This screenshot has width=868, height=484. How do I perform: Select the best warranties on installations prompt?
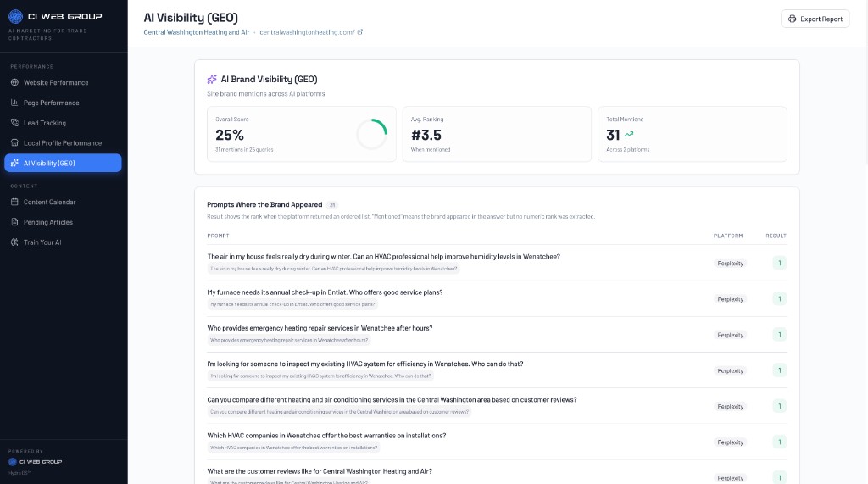tap(326, 436)
